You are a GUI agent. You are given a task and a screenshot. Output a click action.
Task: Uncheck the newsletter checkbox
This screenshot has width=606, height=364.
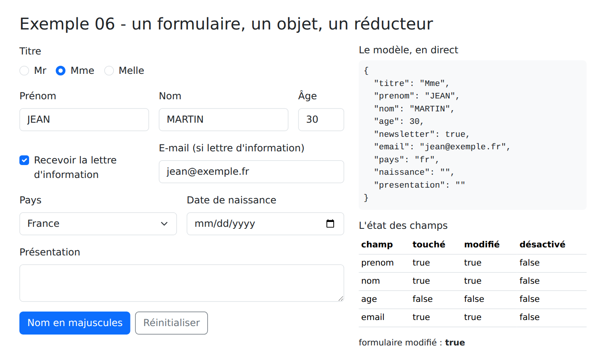pos(24,160)
